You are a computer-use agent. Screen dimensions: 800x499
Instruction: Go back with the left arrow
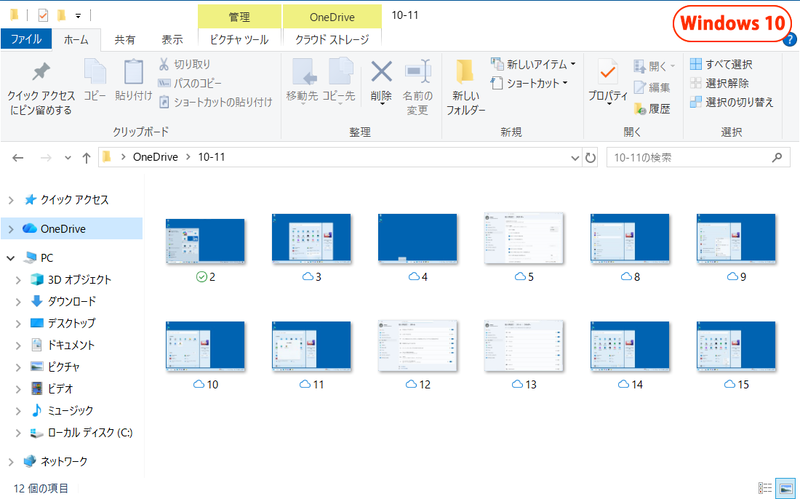(18, 158)
